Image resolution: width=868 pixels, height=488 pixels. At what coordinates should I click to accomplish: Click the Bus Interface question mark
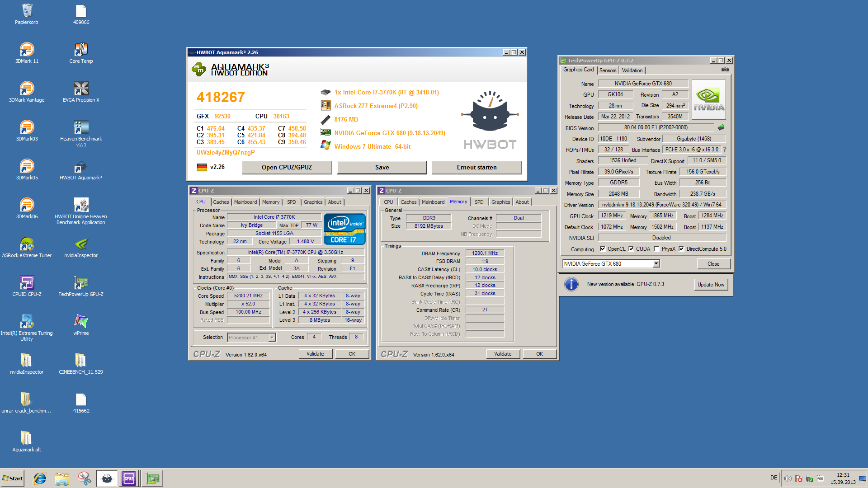(x=725, y=150)
